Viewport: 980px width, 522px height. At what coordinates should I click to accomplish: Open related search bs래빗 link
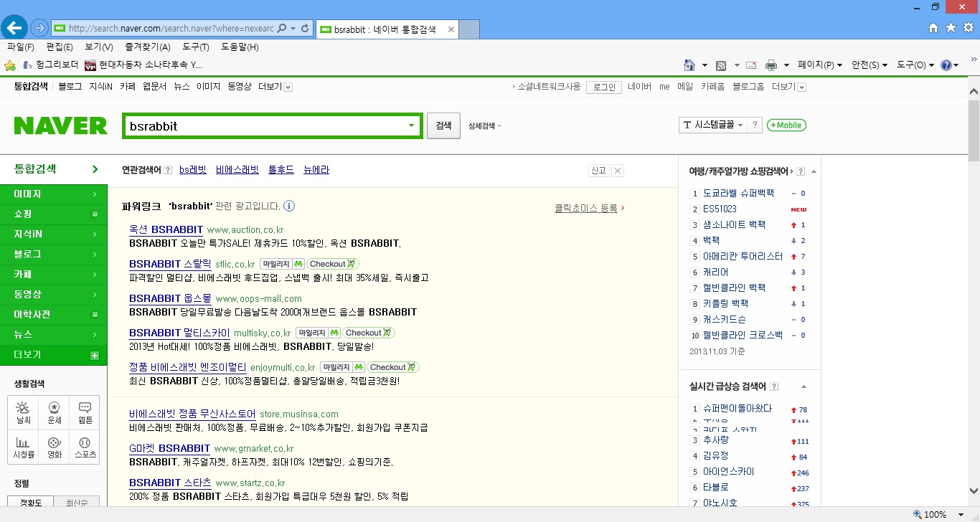coord(193,170)
